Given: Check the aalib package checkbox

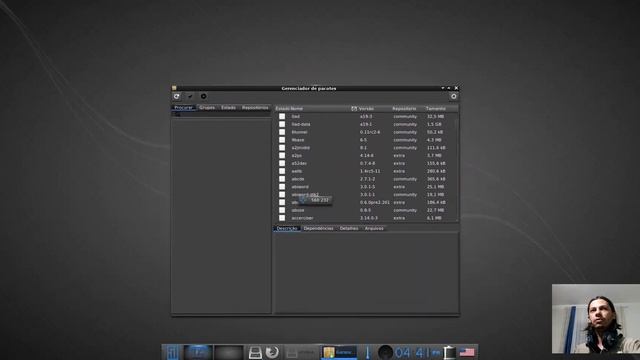Looking at the screenshot, I should point(282,171).
